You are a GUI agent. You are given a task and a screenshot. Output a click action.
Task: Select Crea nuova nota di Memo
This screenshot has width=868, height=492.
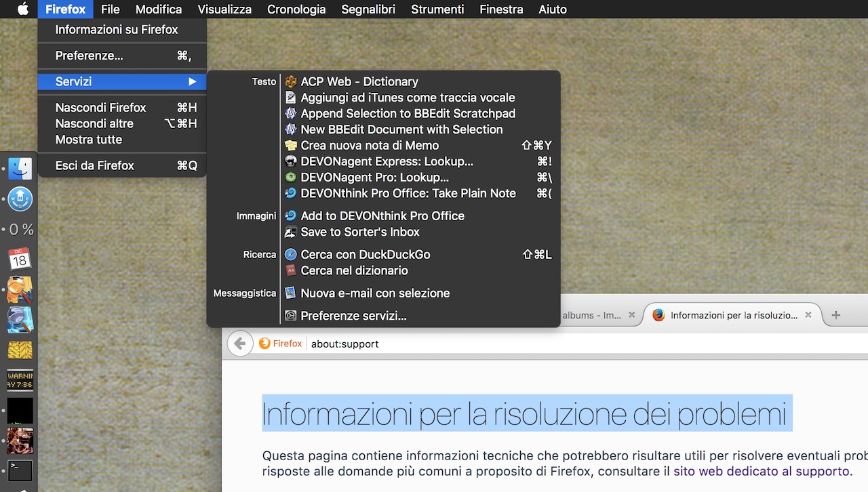point(420,145)
